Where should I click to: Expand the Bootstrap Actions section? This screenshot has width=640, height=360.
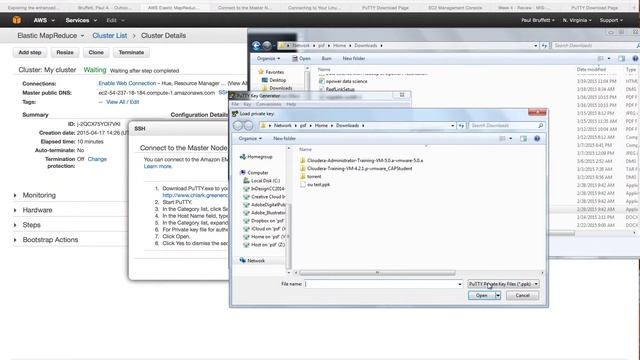point(46,240)
